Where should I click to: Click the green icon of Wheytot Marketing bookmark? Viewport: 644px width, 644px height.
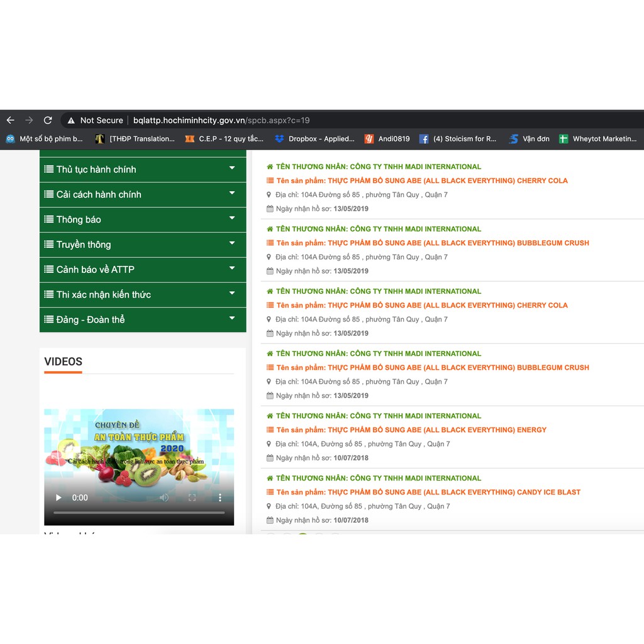coord(563,139)
